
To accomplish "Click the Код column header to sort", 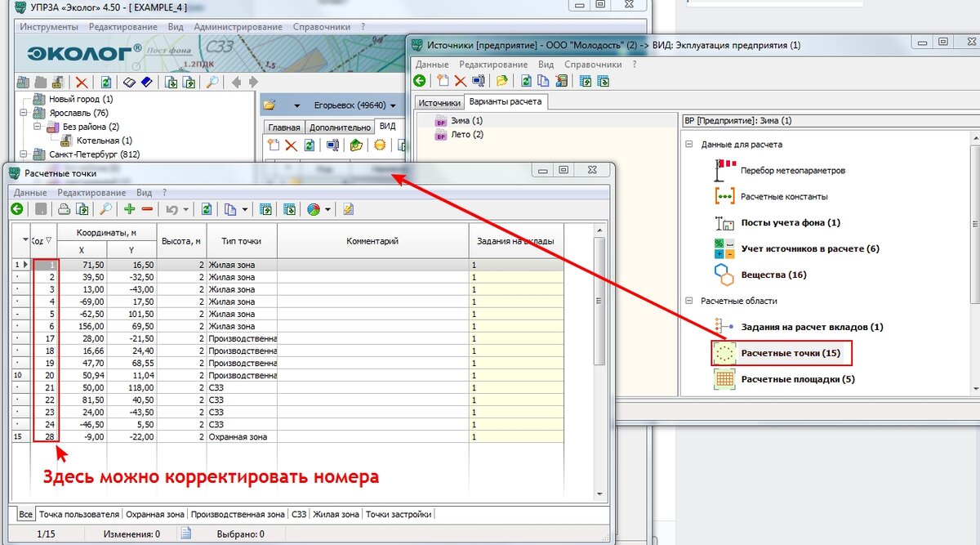I will coord(42,240).
